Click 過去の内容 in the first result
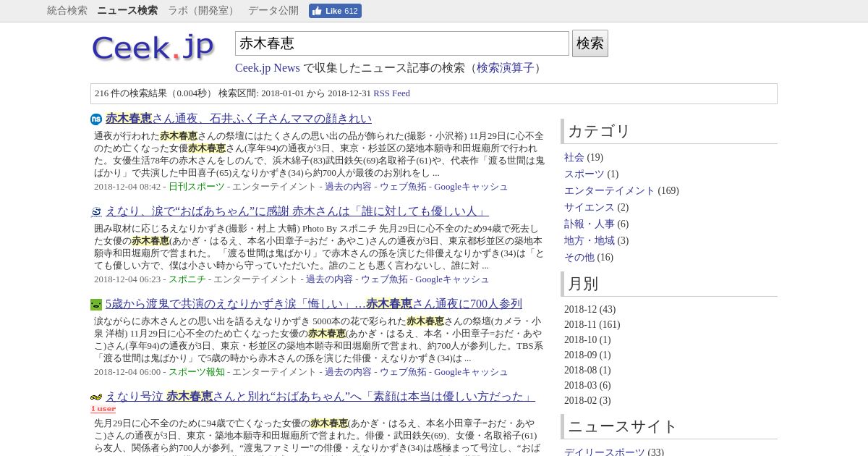 [348, 187]
